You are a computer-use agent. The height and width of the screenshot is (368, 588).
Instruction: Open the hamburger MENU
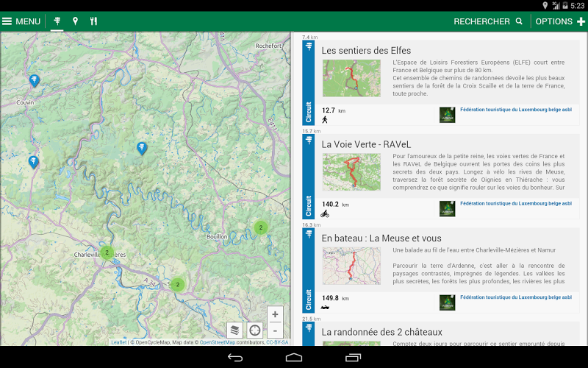(x=21, y=21)
